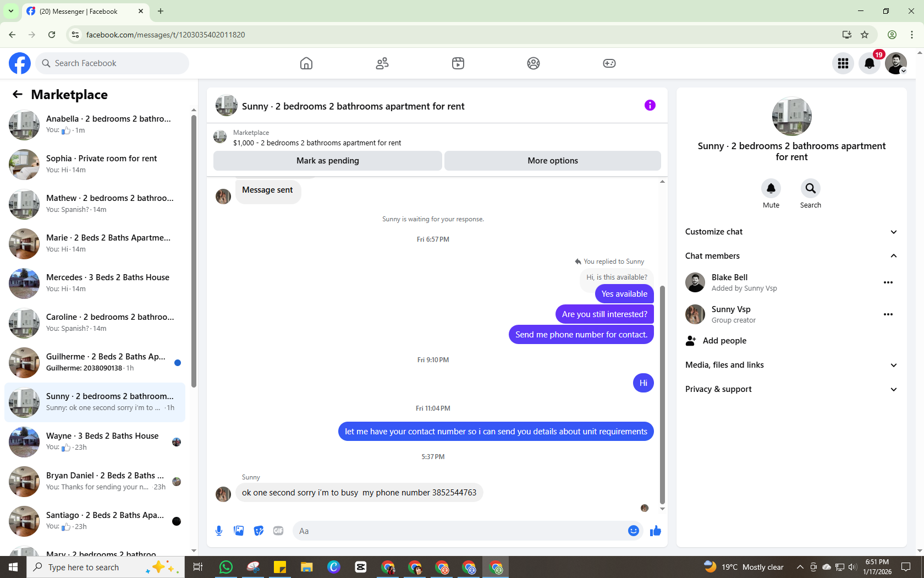The width and height of the screenshot is (924, 578).
Task: Open Anabella conversation
Action: 95,125
